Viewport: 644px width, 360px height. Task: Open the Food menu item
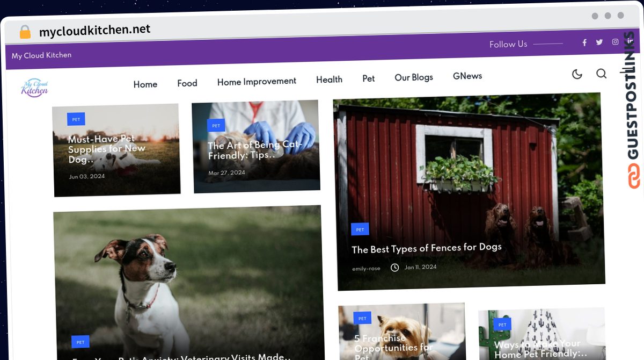187,83
